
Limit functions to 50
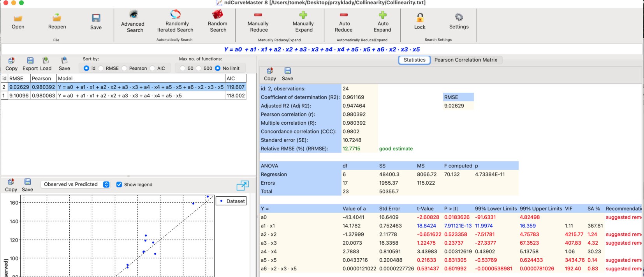pos(183,68)
